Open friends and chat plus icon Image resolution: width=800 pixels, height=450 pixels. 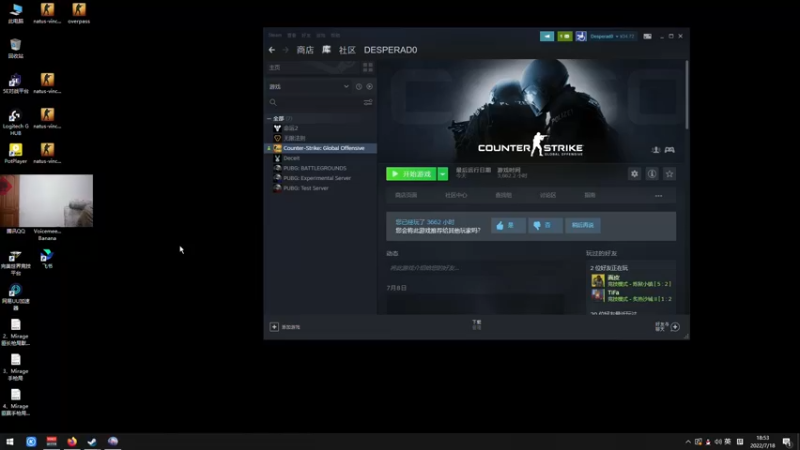pos(675,327)
